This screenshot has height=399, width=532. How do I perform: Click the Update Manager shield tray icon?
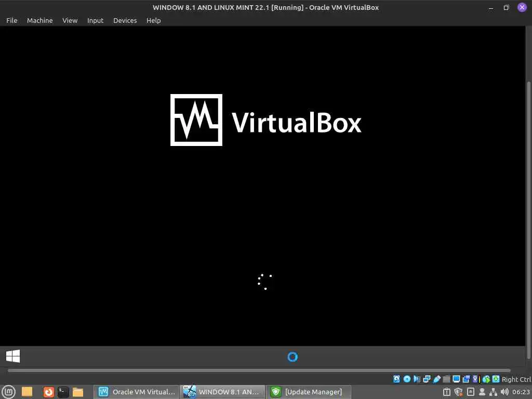pyautogui.click(x=458, y=392)
